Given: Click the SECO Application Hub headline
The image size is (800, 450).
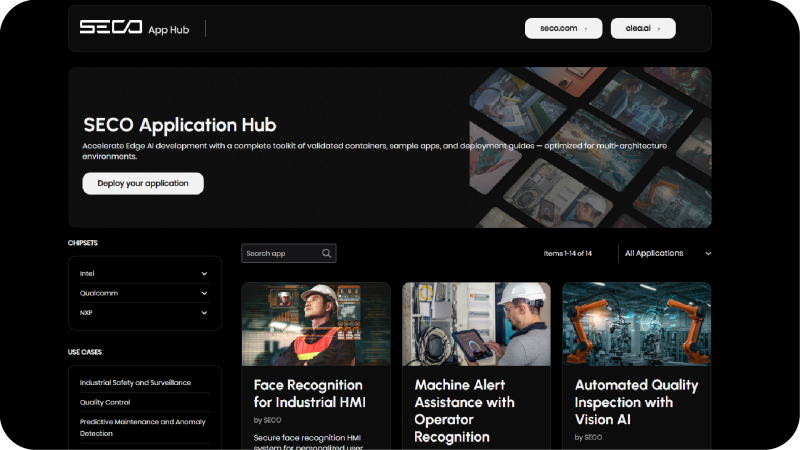Looking at the screenshot, I should [180, 125].
